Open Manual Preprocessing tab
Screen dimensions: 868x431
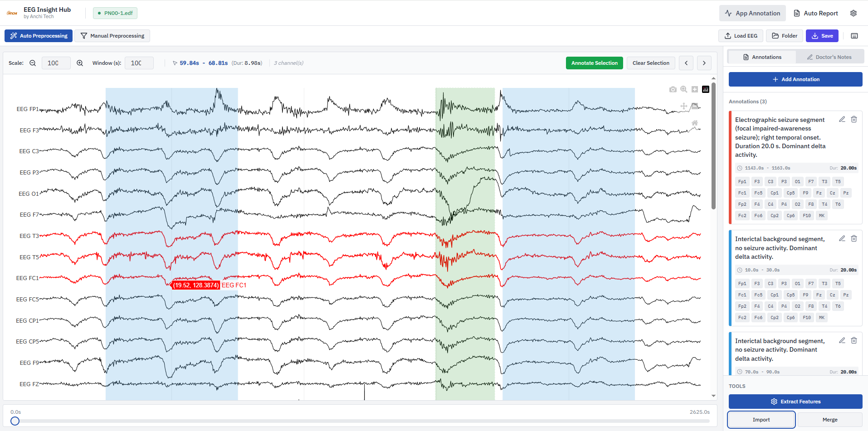[x=112, y=36]
